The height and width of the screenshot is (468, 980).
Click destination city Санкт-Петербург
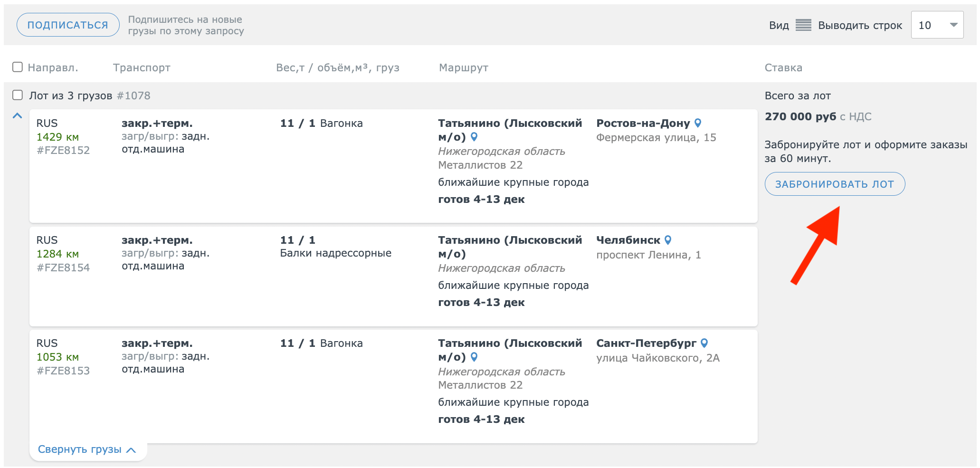(646, 344)
